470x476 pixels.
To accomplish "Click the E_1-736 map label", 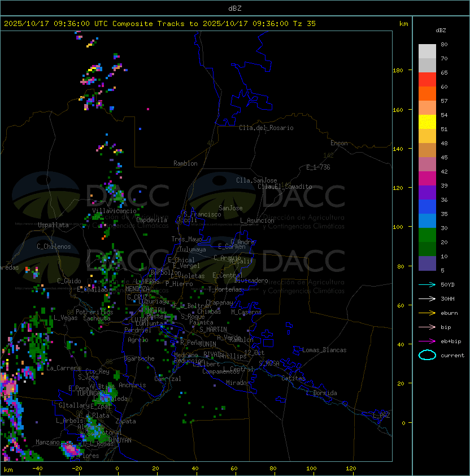I will coord(318,167).
